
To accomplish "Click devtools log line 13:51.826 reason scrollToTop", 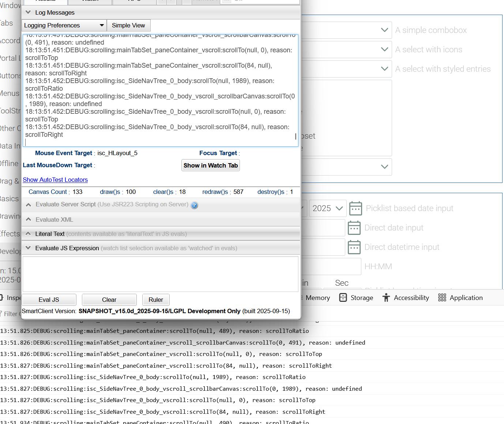I will click(161, 354).
